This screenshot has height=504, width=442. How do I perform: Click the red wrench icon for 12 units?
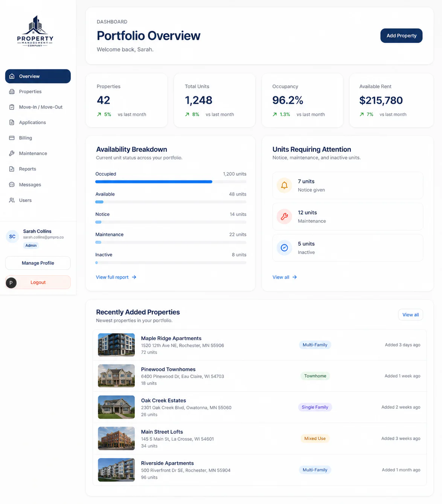pyautogui.click(x=284, y=216)
